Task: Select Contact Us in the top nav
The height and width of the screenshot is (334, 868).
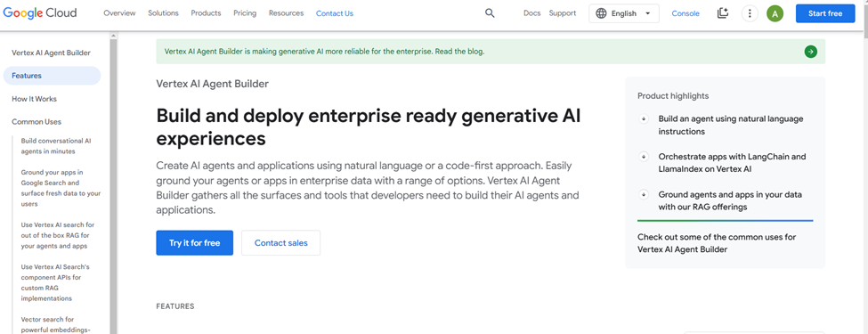Action: pyautogui.click(x=335, y=13)
